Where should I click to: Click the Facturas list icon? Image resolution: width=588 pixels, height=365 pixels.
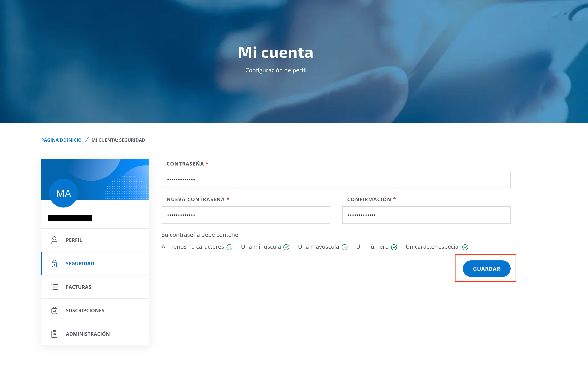click(x=54, y=287)
